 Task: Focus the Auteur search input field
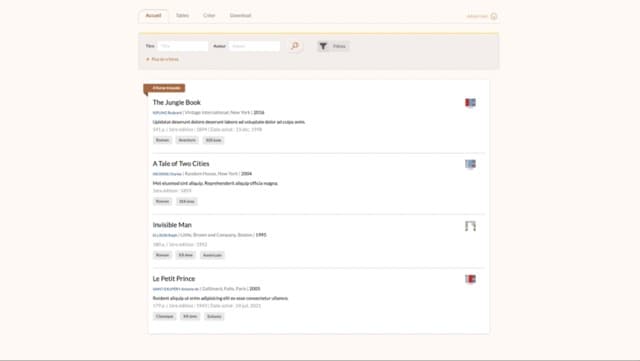click(x=254, y=46)
